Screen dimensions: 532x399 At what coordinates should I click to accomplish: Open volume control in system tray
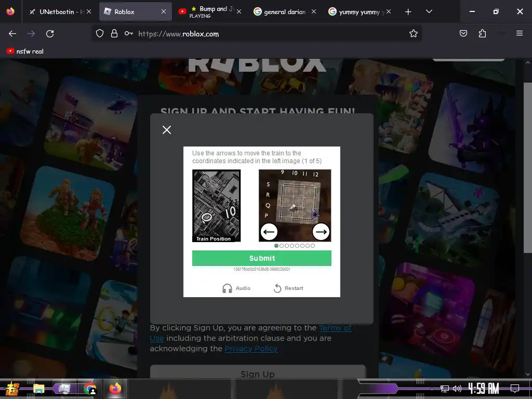click(457, 389)
